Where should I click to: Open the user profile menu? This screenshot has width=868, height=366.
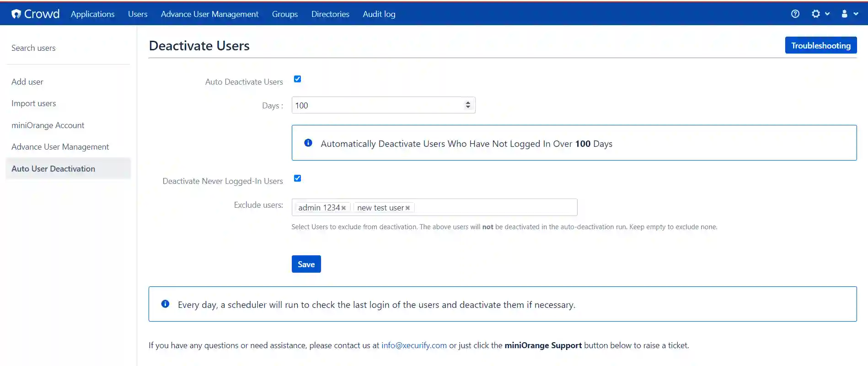[x=850, y=14]
